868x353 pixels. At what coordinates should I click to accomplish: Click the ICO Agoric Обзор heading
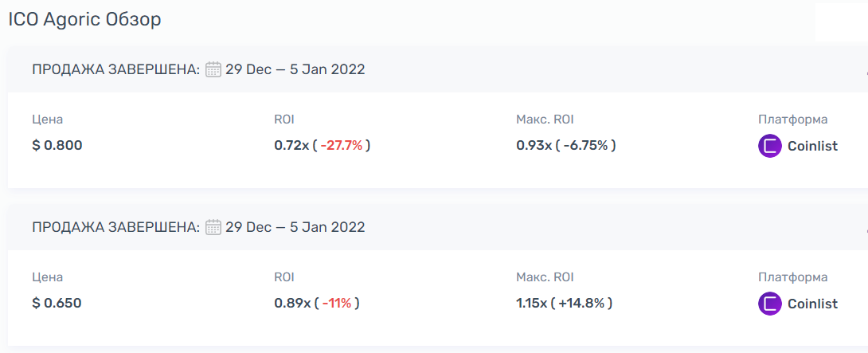point(85,19)
